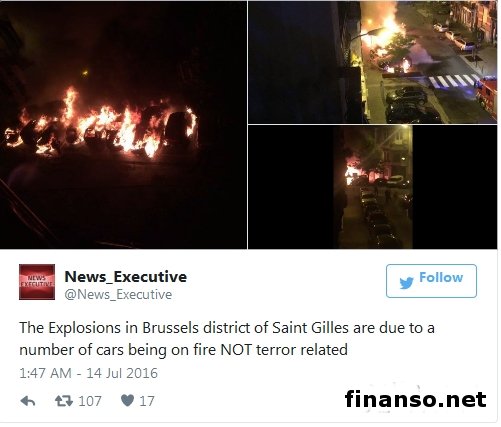Click the News_Executive profile avatar
The height and width of the screenshot is (427, 501).
click(37, 282)
